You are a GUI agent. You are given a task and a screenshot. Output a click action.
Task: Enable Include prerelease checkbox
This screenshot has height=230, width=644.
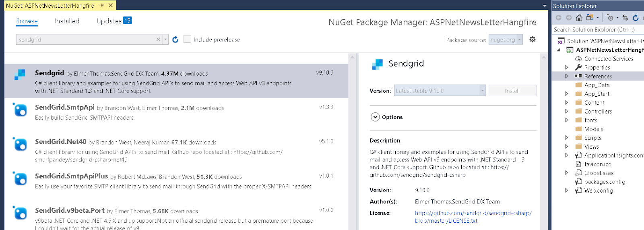[187, 39]
